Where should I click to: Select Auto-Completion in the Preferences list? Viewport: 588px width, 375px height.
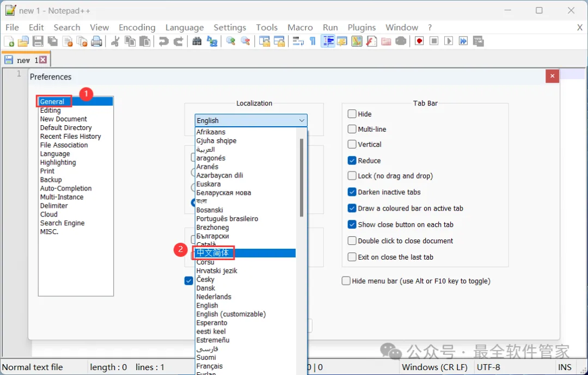[x=66, y=188]
